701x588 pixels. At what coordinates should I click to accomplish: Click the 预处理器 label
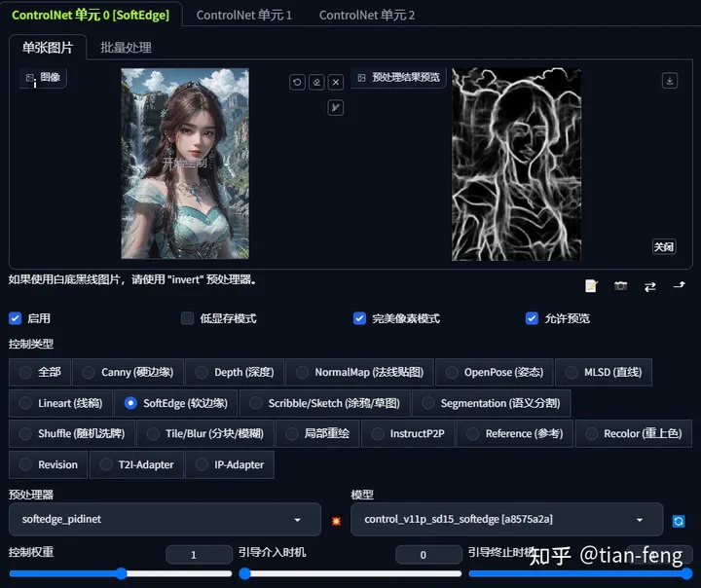pyautogui.click(x=31, y=495)
